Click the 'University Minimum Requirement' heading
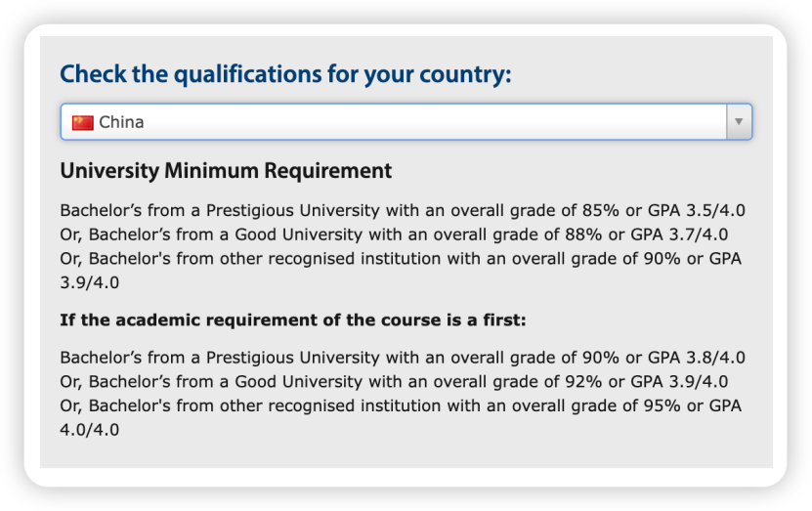Screen dimensions: 812x511 [226, 171]
